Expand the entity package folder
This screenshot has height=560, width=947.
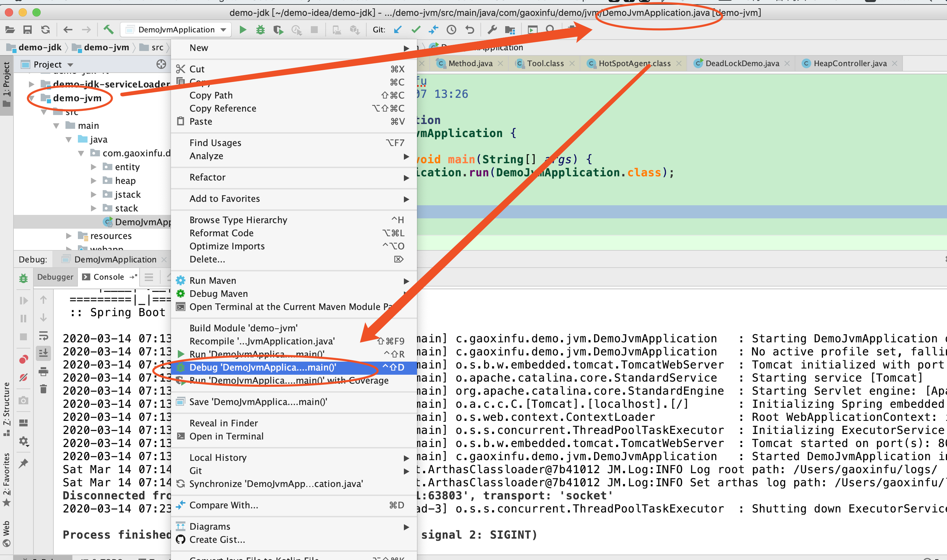click(94, 167)
